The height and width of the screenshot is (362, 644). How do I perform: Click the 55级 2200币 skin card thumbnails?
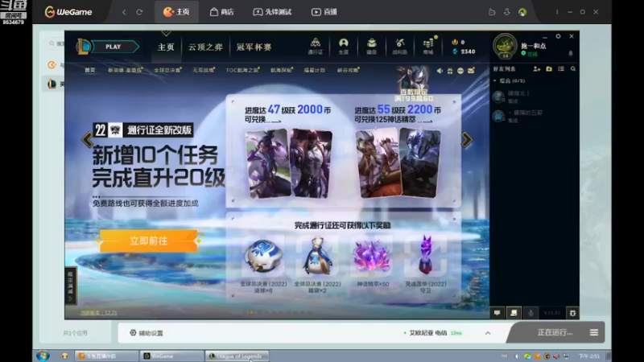pyautogui.click(x=398, y=162)
